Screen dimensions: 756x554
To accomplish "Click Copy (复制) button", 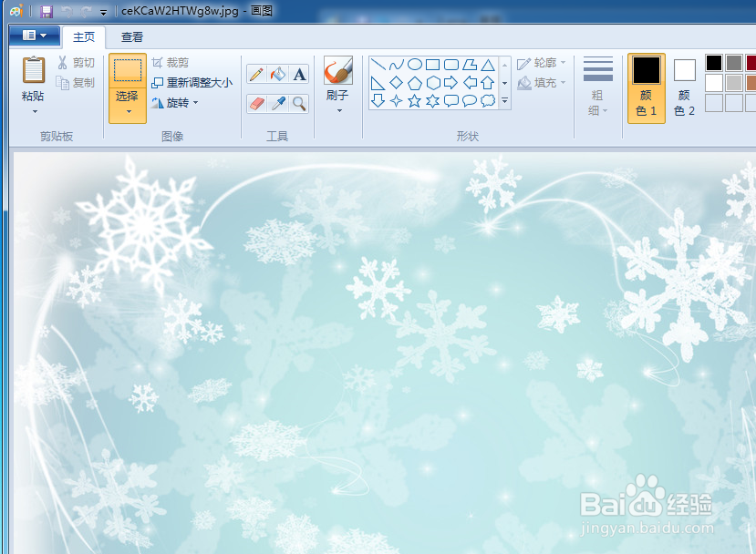I will click(x=75, y=83).
